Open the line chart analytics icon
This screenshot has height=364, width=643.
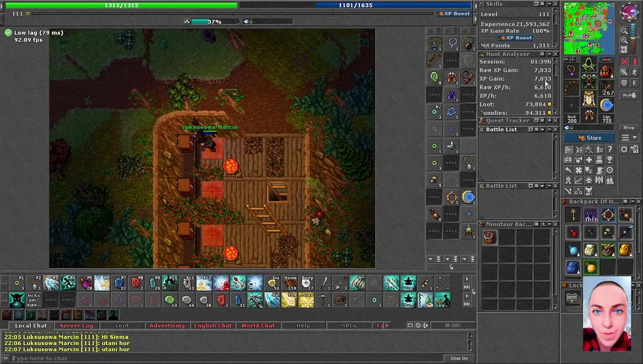pyautogui.click(x=579, y=180)
